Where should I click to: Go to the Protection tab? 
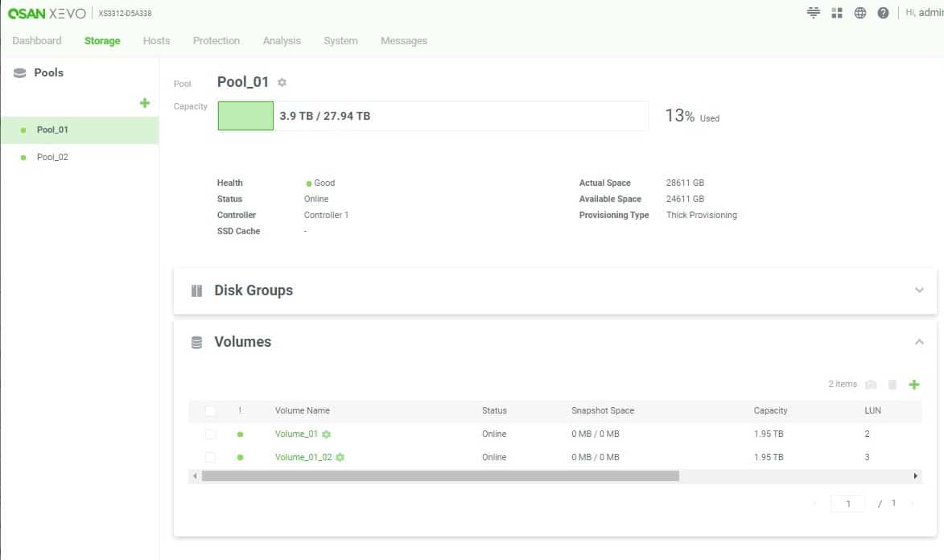click(216, 41)
